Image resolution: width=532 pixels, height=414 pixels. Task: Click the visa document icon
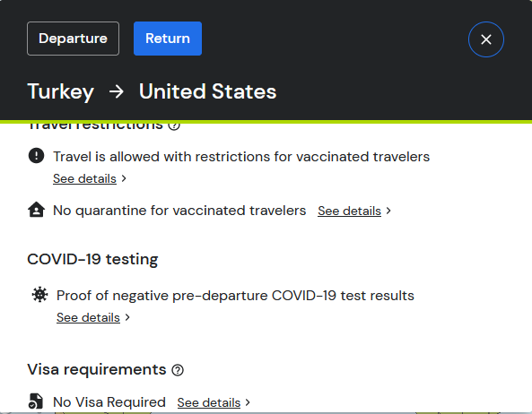tap(36, 401)
